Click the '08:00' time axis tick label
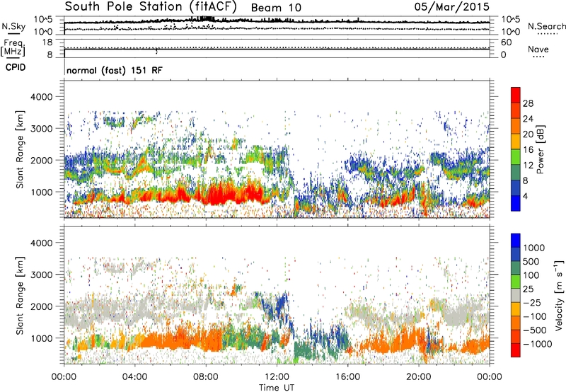The height and width of the screenshot is (392, 566). tap(206, 377)
